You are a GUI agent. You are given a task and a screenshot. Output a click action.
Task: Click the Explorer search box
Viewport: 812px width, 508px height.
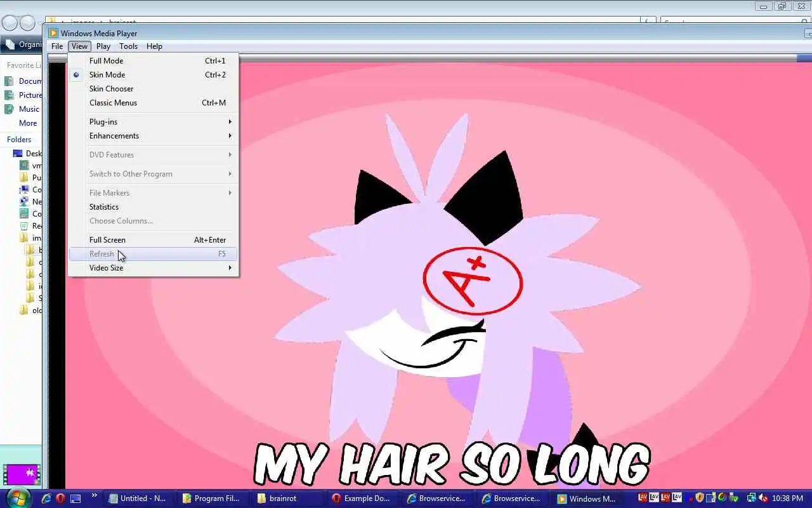coord(736,22)
